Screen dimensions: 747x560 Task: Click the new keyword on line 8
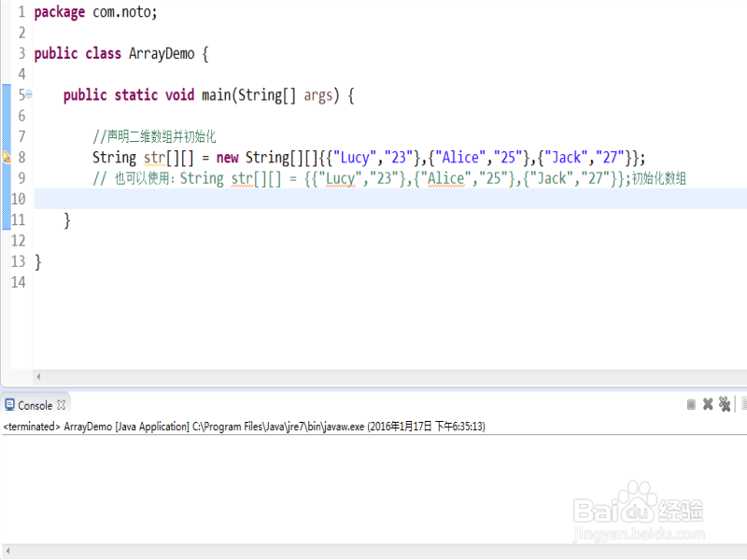tap(227, 157)
